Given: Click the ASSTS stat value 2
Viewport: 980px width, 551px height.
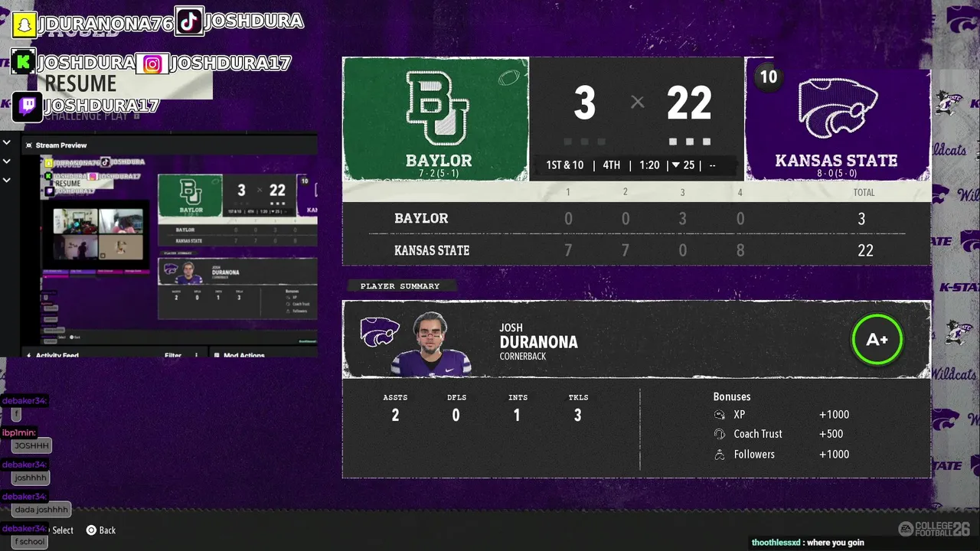Looking at the screenshot, I should coord(395,415).
